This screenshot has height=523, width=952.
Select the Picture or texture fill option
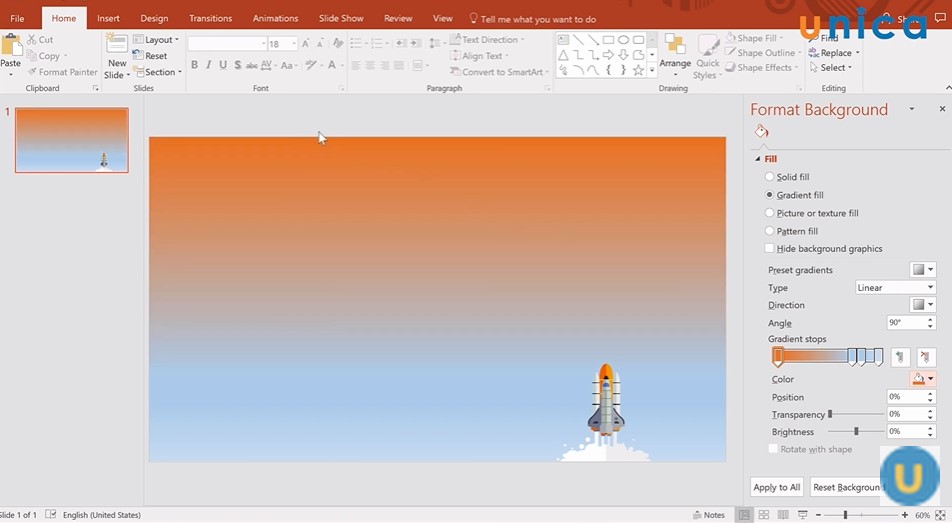[769, 213]
